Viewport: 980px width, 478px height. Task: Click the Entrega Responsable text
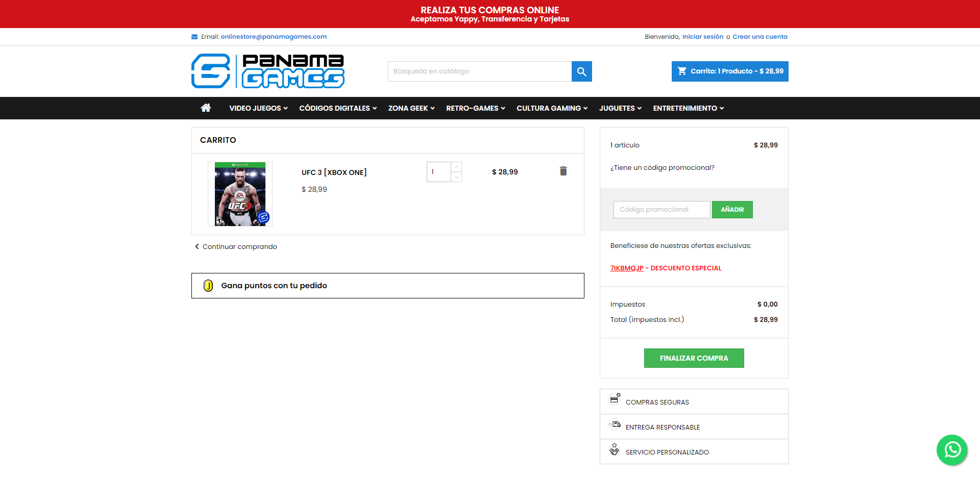[x=663, y=427]
